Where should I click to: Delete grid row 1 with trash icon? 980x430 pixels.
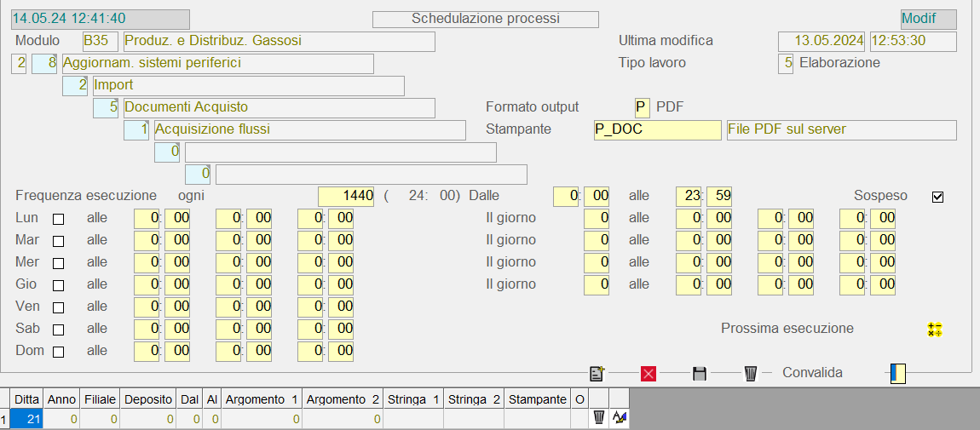pyautogui.click(x=599, y=418)
